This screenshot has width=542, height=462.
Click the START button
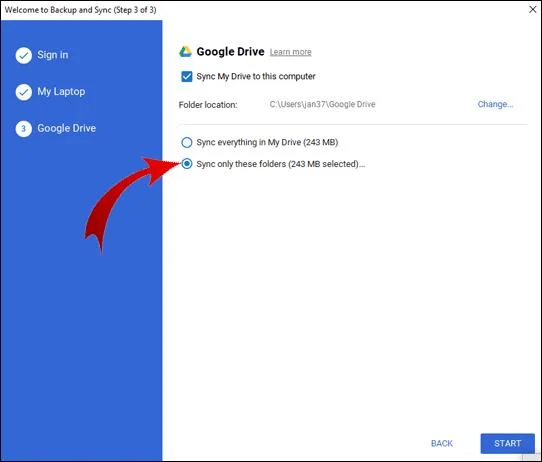click(x=507, y=443)
